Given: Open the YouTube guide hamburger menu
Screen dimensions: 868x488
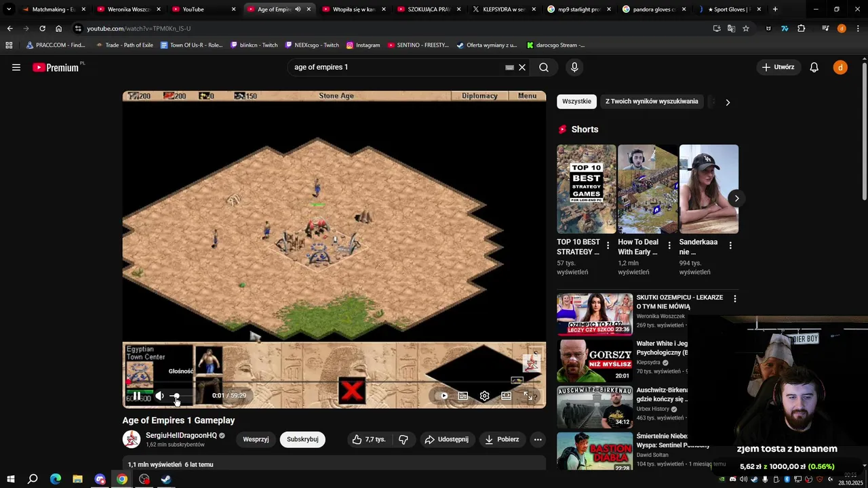Looking at the screenshot, I should 16,67.
